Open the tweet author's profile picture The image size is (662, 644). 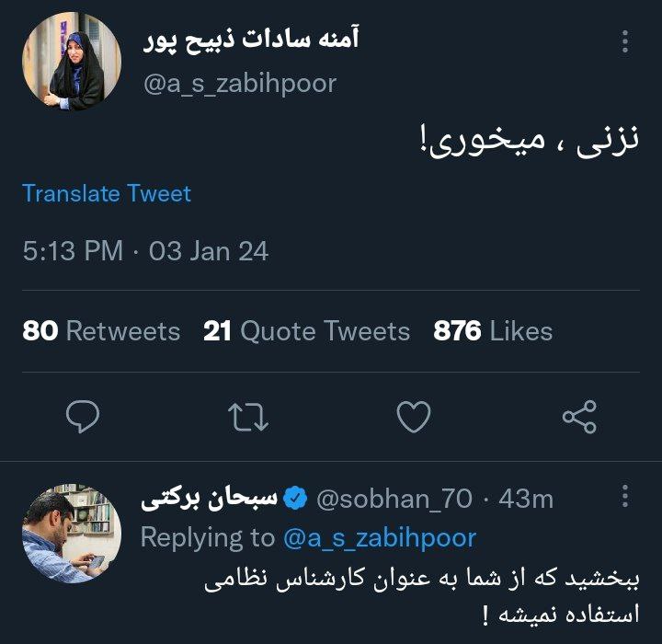click(x=72, y=62)
